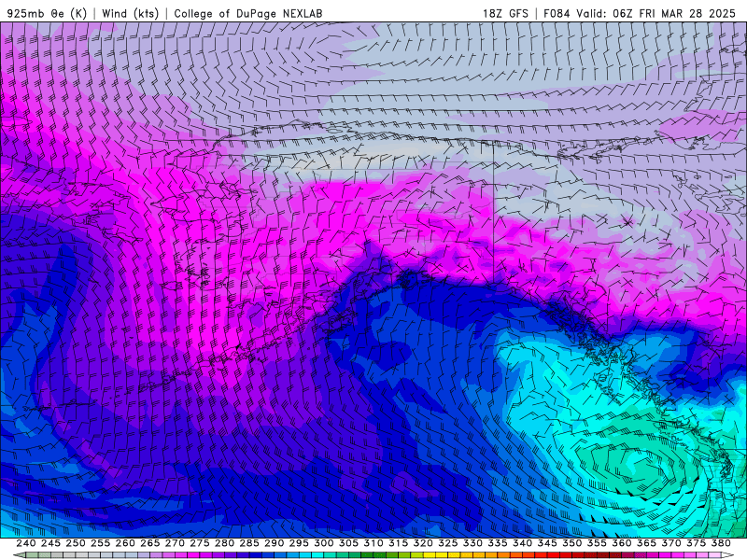Screen dimensions: 747x560
Task: Click the 240 value on the color scale
Action: pyautogui.click(x=26, y=543)
